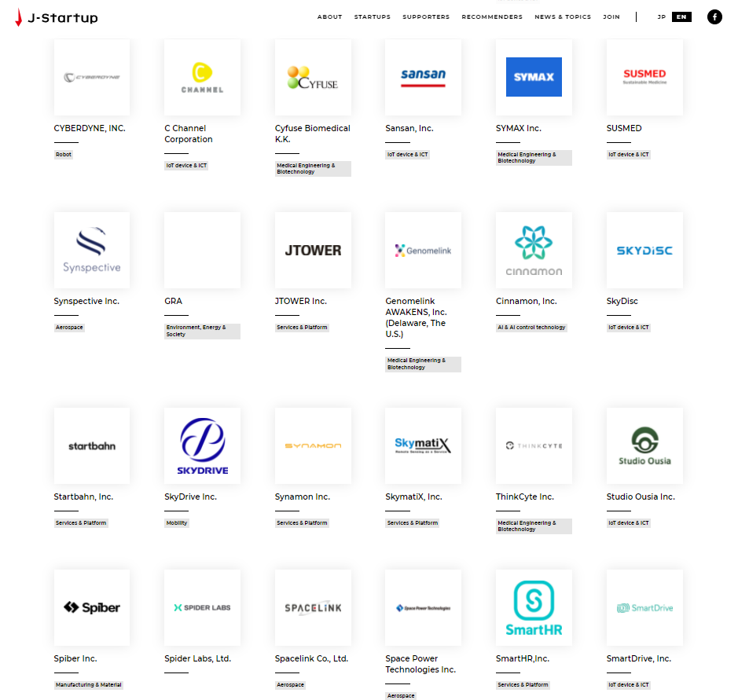Switch language to JP
The width and height of the screenshot is (738, 700).
point(661,17)
